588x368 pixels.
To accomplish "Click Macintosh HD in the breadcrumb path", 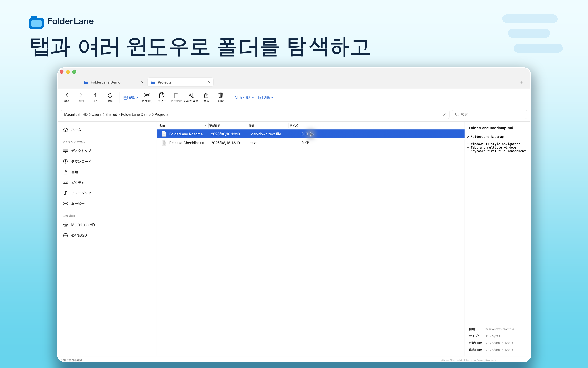I will [x=76, y=114].
